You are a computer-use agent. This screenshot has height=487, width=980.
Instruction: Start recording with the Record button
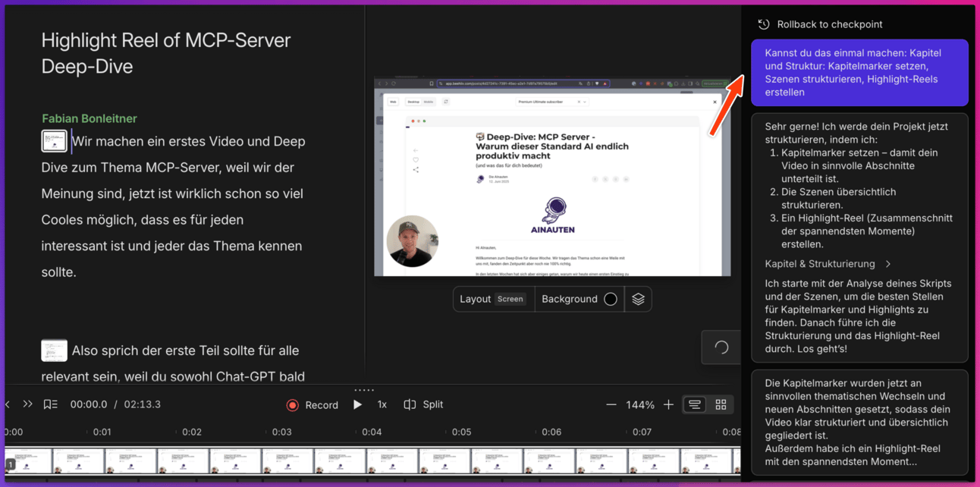tap(313, 405)
